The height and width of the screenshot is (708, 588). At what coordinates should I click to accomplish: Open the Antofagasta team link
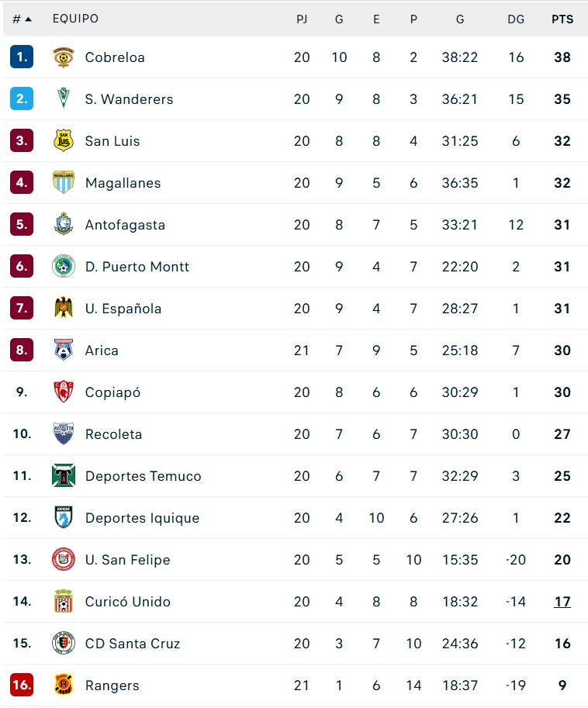coord(125,225)
